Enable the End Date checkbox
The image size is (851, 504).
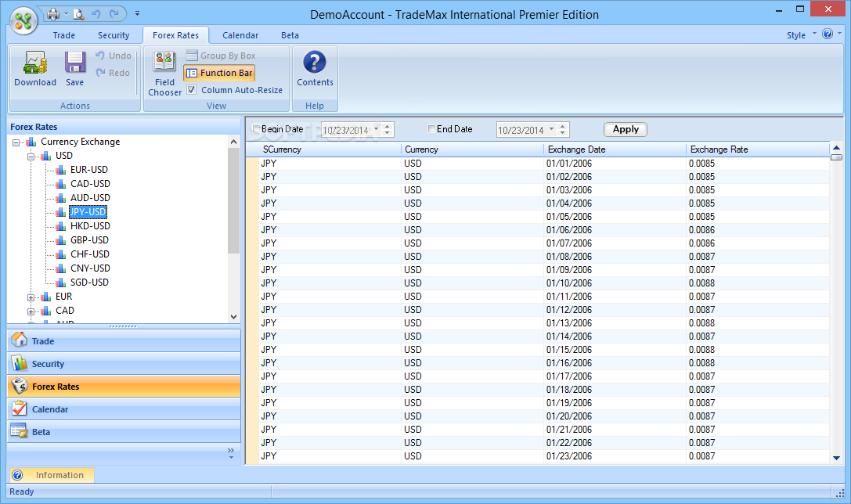431,129
